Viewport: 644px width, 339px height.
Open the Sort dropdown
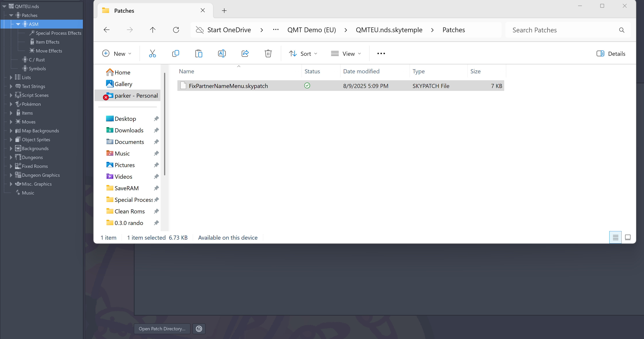(303, 53)
